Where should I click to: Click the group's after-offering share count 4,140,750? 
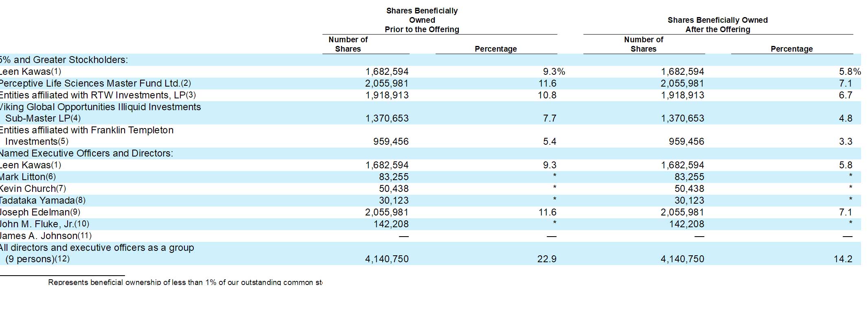pos(682,259)
